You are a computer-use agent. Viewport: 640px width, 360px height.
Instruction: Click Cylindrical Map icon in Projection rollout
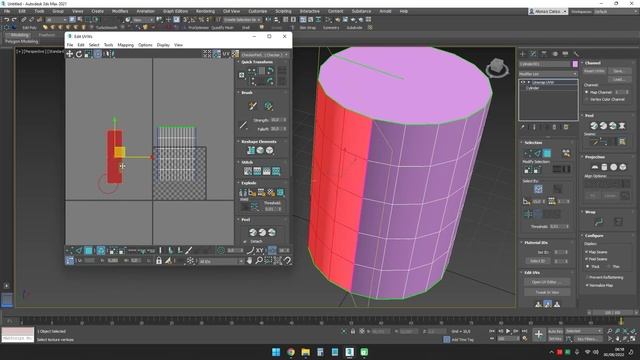(604, 167)
